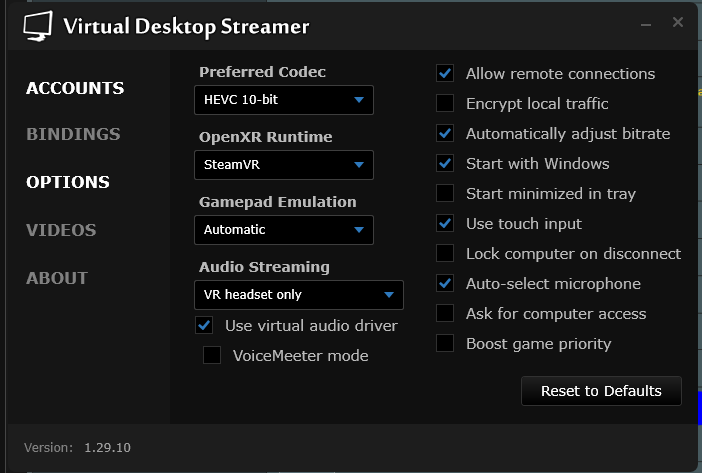Open the Gamepad Emulation Automatic dropdown
Viewport: 702px width, 473px height.
coord(284,230)
